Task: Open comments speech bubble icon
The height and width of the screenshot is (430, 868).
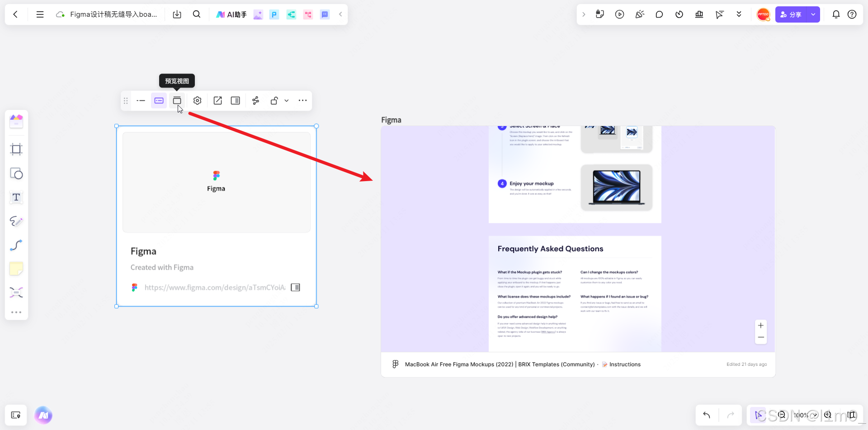Action: (x=659, y=14)
